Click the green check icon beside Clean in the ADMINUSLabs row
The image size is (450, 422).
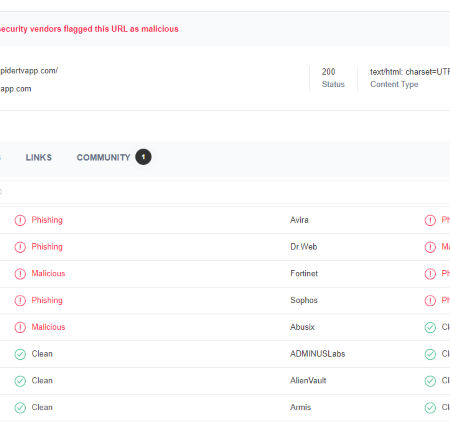click(20, 354)
